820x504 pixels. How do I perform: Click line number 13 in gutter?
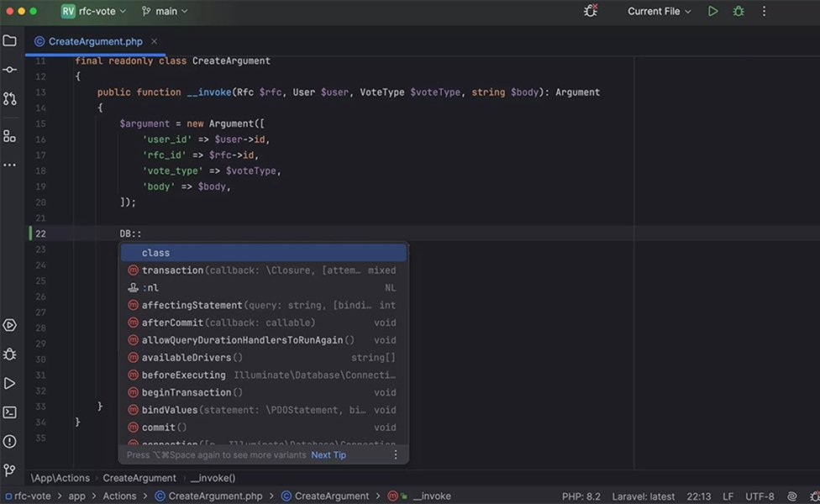40,92
